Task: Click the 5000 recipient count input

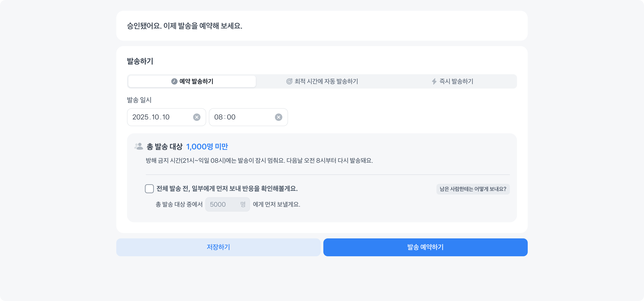Action: (x=220, y=205)
